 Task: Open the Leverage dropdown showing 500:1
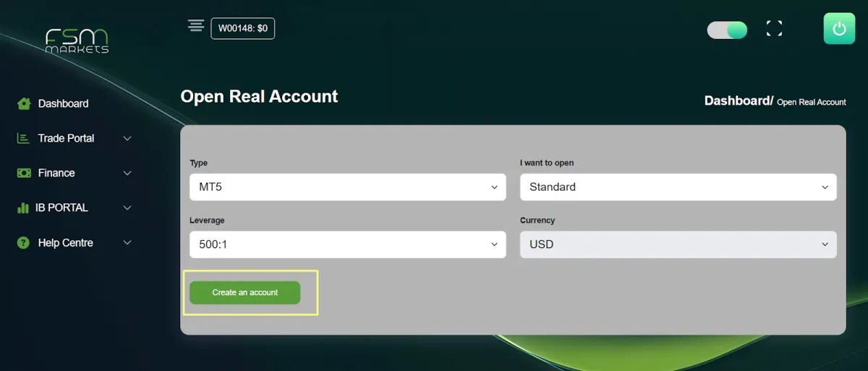tap(348, 244)
